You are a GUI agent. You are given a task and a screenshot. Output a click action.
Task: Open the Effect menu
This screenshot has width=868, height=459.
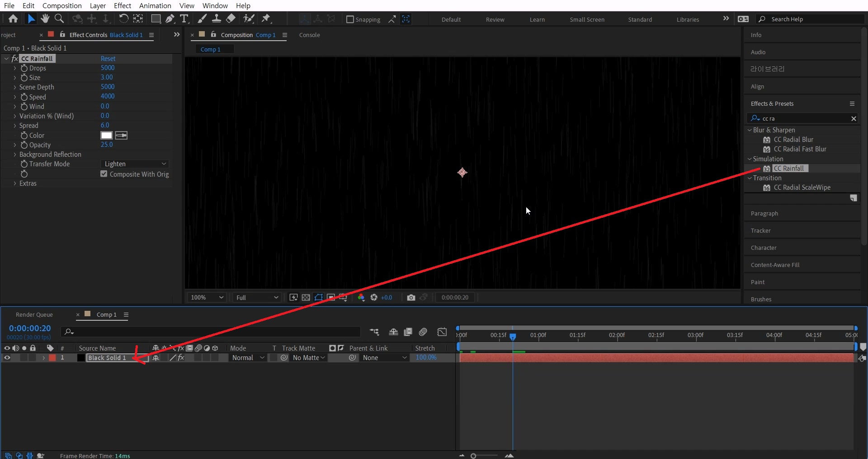[x=123, y=5]
